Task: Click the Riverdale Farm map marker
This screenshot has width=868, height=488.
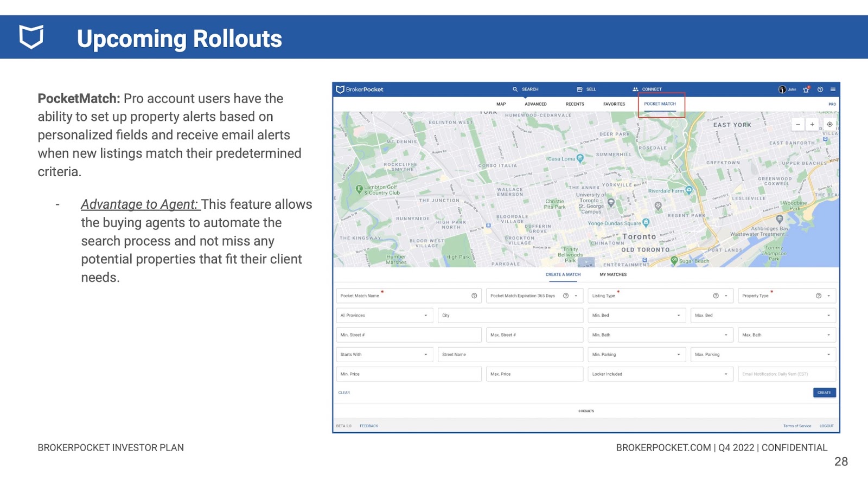Action: [689, 190]
